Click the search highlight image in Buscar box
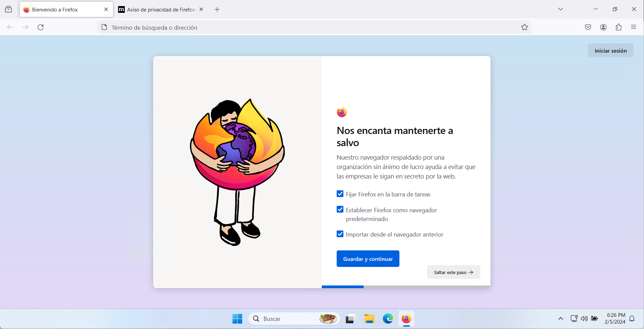This screenshot has width=644, height=329. click(329, 319)
